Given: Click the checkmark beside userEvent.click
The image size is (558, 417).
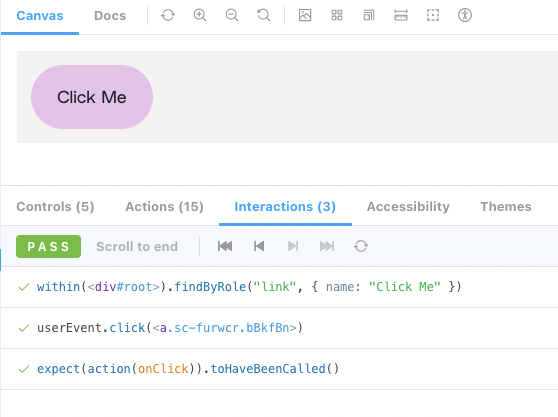Looking at the screenshot, I should (24, 328).
